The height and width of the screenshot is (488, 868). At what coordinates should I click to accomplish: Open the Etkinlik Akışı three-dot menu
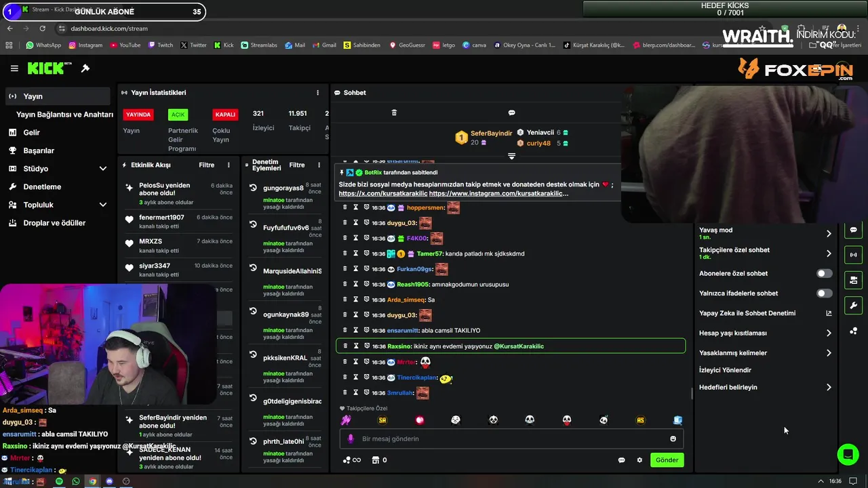pos(229,165)
